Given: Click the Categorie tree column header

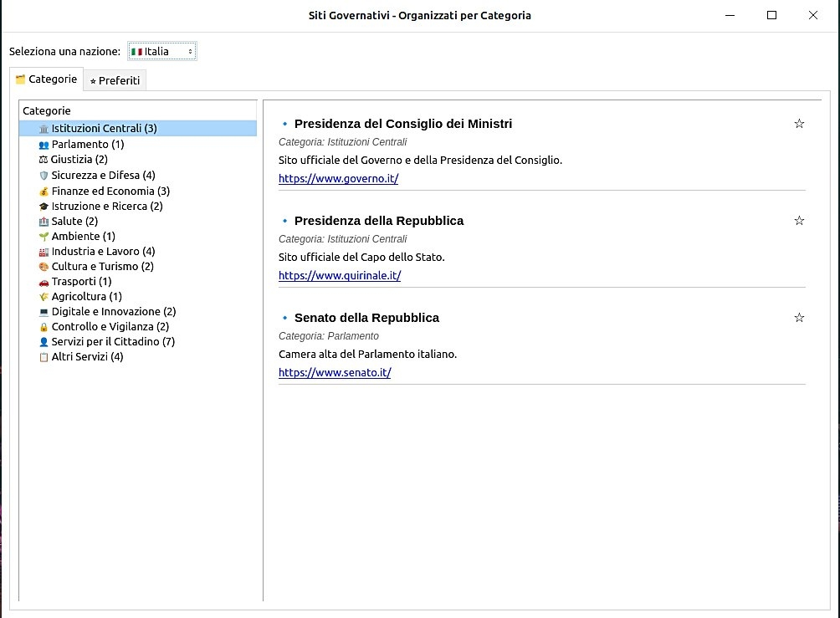Looking at the screenshot, I should click(x=138, y=111).
